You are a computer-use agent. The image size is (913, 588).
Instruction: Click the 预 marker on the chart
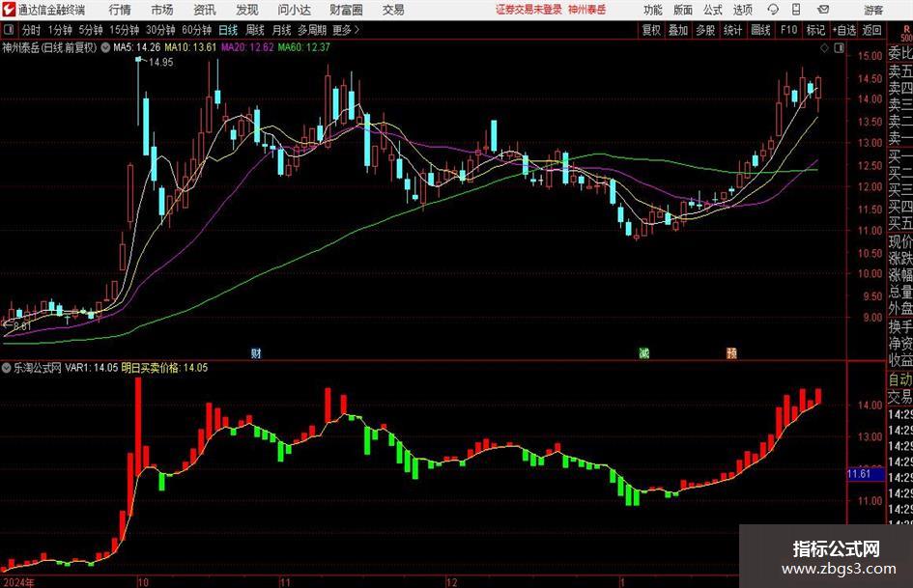[x=731, y=352]
